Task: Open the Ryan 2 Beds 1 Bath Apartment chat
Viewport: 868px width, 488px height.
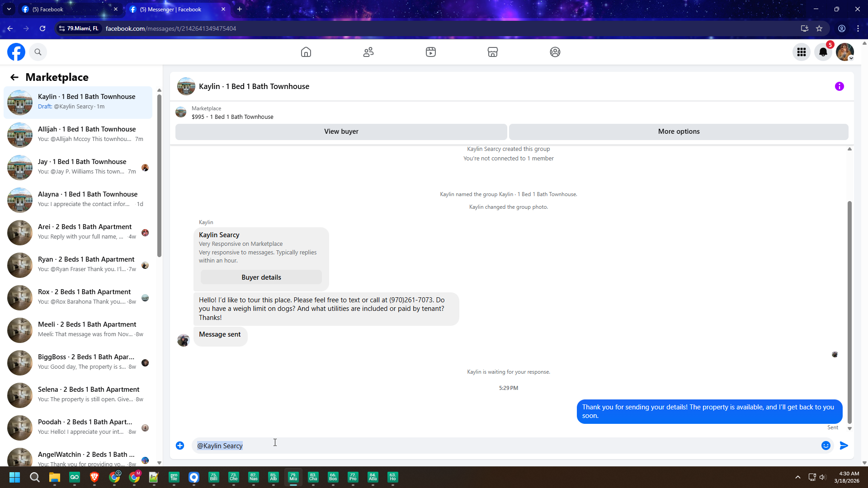Action: pyautogui.click(x=78, y=264)
